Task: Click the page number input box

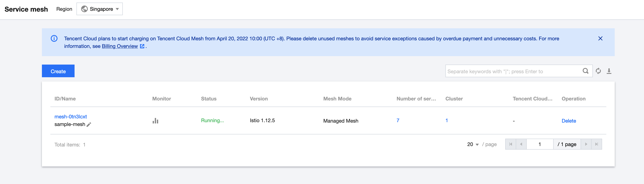Action: click(540, 144)
